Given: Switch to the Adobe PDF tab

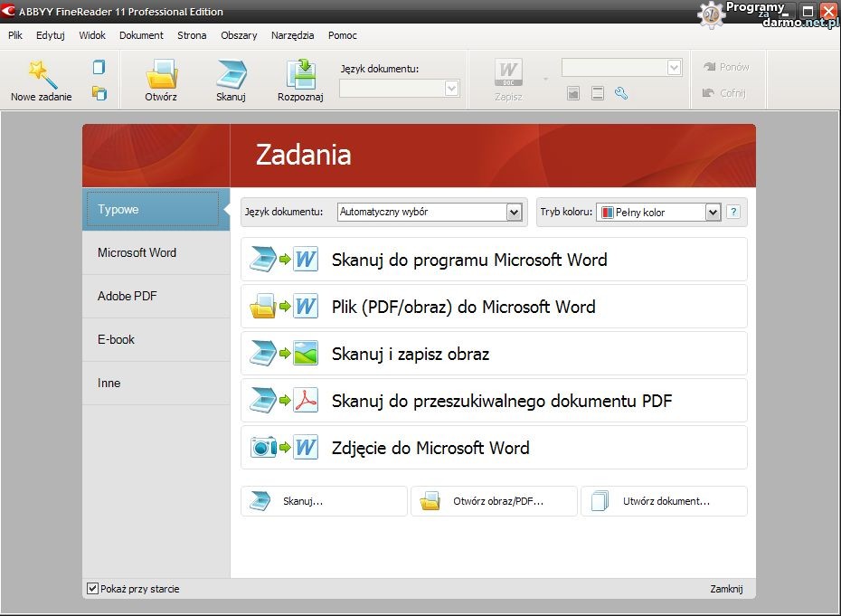Looking at the screenshot, I should click(128, 296).
